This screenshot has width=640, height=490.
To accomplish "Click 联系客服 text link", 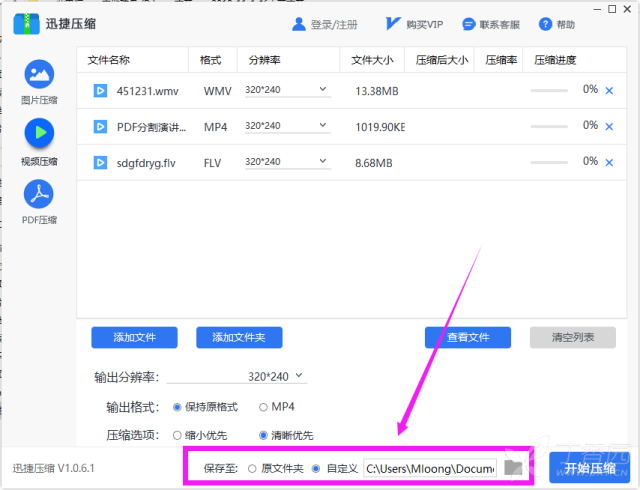I will 500,25.
